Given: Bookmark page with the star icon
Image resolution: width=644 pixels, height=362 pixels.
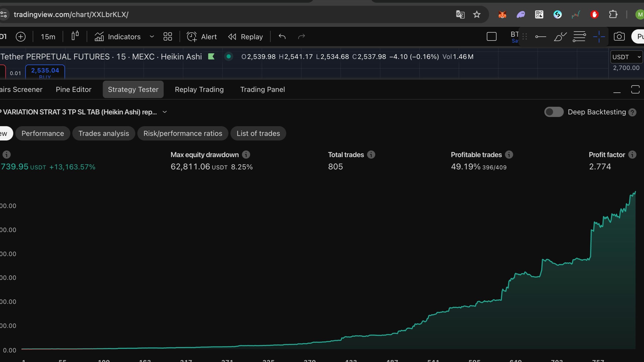Looking at the screenshot, I should coord(477,15).
